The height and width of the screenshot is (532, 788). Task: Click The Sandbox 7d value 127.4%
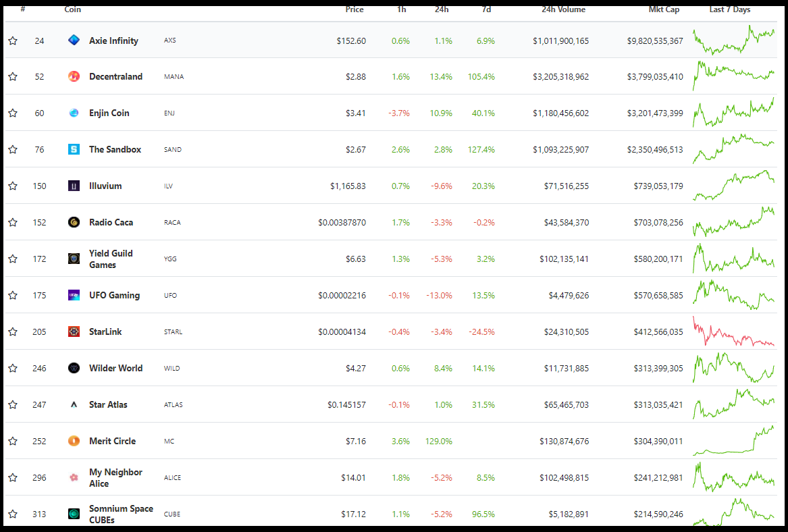[x=481, y=149]
